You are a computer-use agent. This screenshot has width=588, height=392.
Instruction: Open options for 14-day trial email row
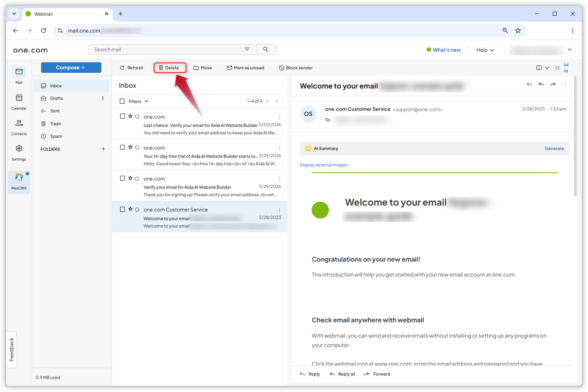[x=280, y=148]
